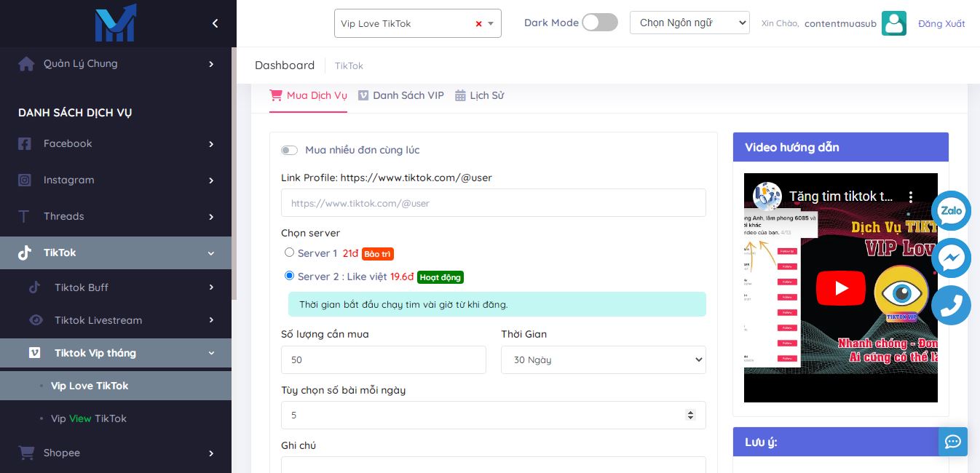Click the YouTube channel avatar on the video
The height and width of the screenshot is (473, 980).
[767, 196]
